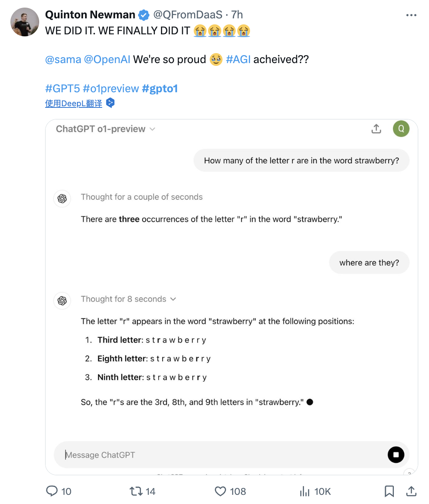Share tweet via bottom upload icon
The image size is (429, 504).
click(x=411, y=491)
